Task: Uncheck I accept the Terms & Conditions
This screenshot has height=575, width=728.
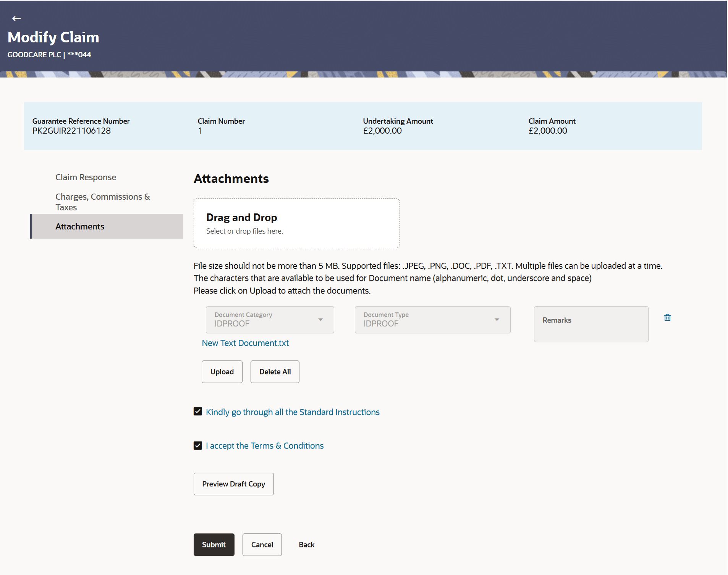Action: [197, 445]
